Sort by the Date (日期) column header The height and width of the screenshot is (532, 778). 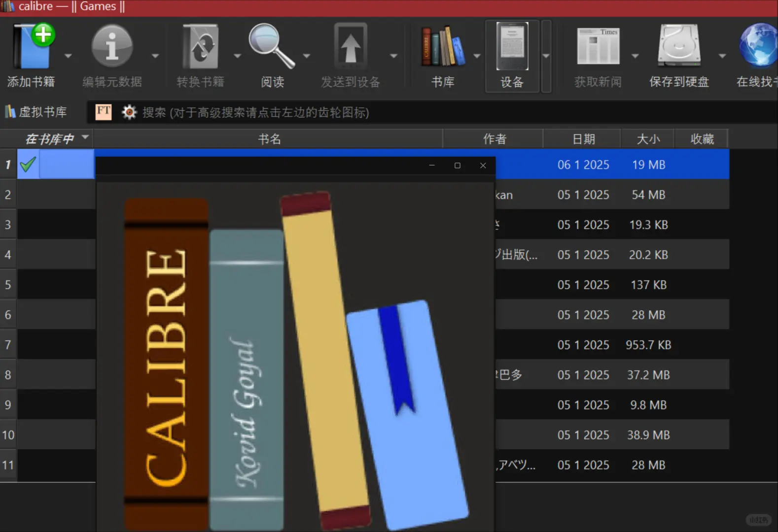click(583, 139)
